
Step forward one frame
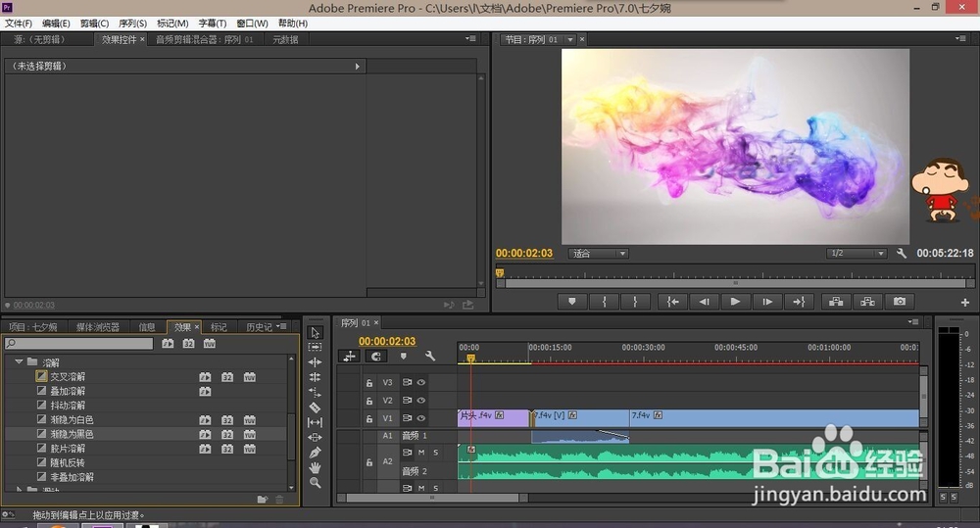click(767, 301)
